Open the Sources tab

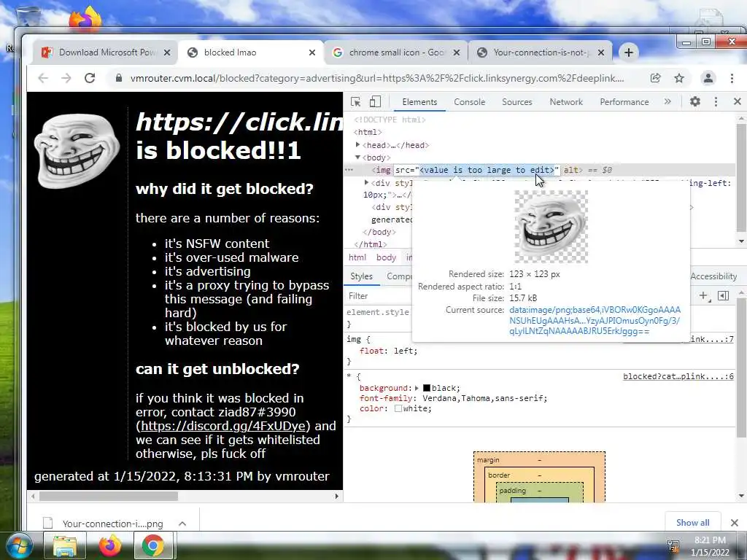click(x=517, y=102)
